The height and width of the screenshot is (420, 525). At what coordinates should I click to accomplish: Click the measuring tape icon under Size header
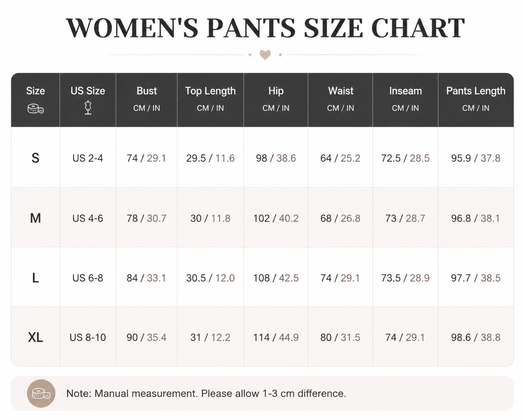pyautogui.click(x=36, y=109)
